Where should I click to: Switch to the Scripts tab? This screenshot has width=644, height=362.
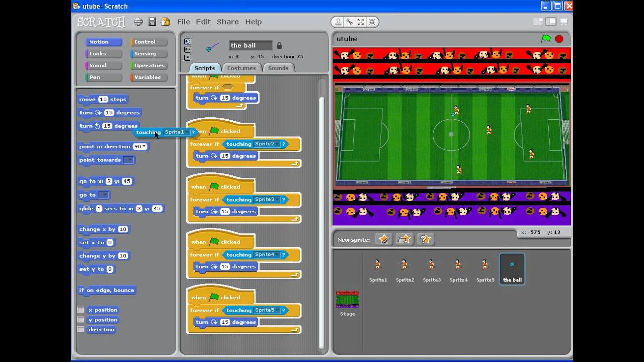click(205, 68)
